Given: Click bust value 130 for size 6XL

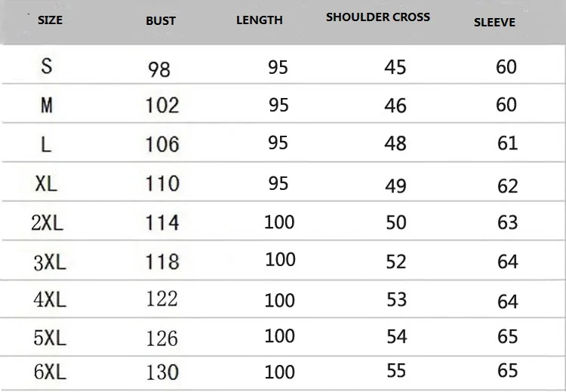Looking at the screenshot, I should pyautogui.click(x=162, y=372).
